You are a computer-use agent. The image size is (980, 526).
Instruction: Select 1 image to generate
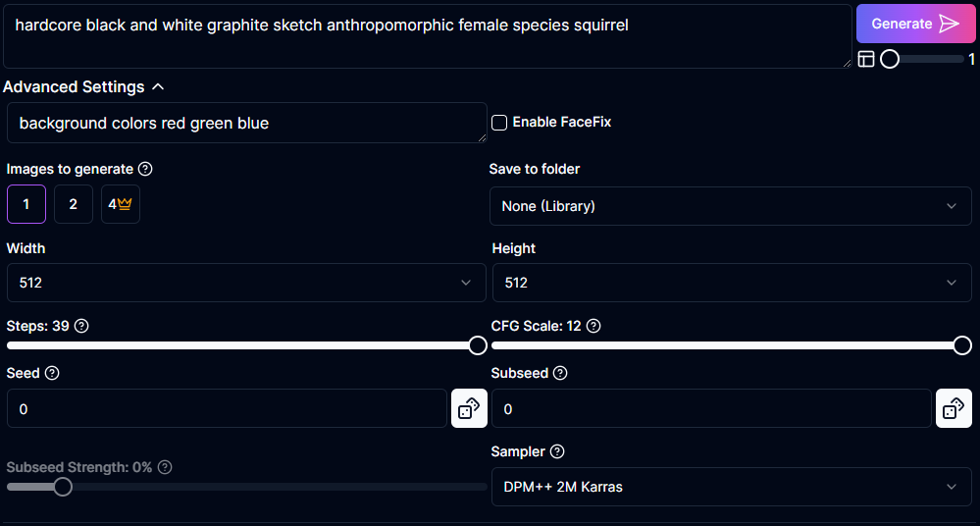(x=26, y=204)
